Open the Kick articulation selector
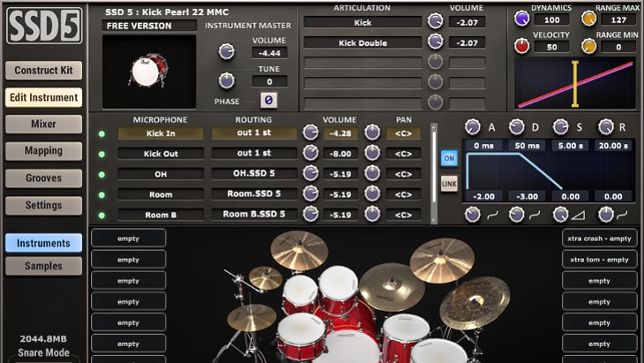Screen dimensions: 644x363 363,22
